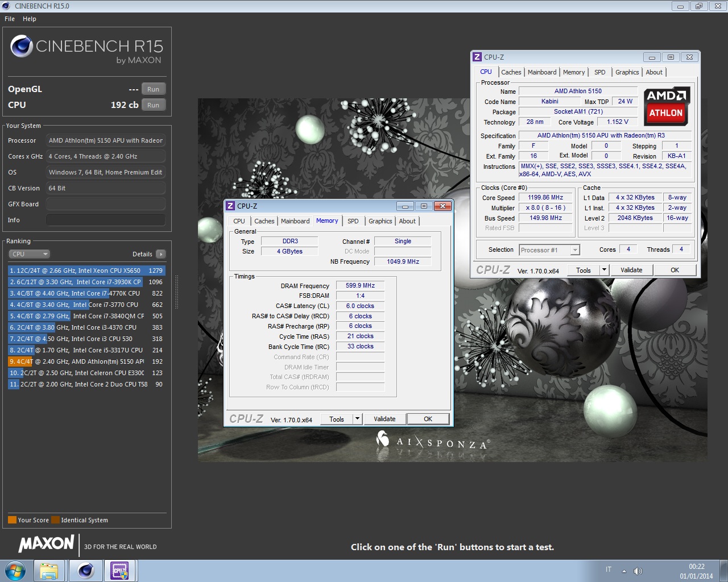This screenshot has width=728, height=582.
Task: Click AMD Athlon logo in CPU-Z
Action: (666, 105)
